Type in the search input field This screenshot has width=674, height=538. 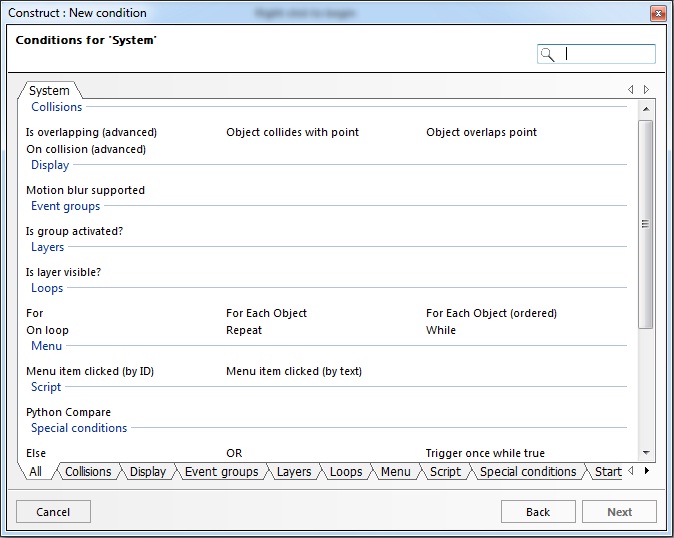pyautogui.click(x=608, y=55)
